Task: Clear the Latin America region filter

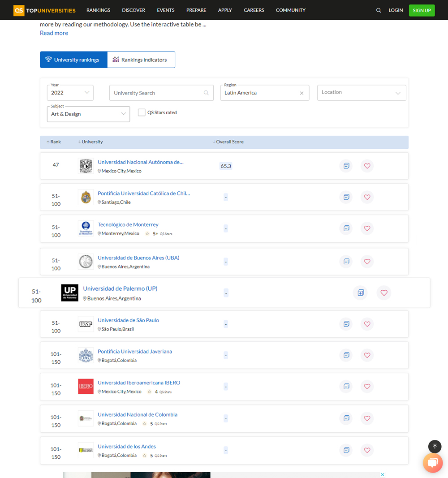Action: (x=302, y=93)
